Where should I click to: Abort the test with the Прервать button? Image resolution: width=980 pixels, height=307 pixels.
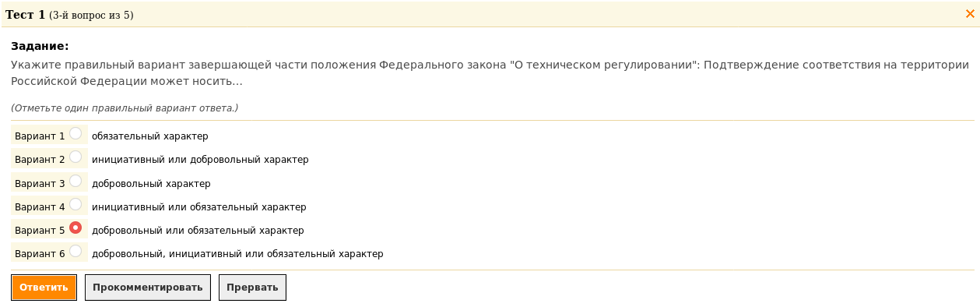click(252, 288)
